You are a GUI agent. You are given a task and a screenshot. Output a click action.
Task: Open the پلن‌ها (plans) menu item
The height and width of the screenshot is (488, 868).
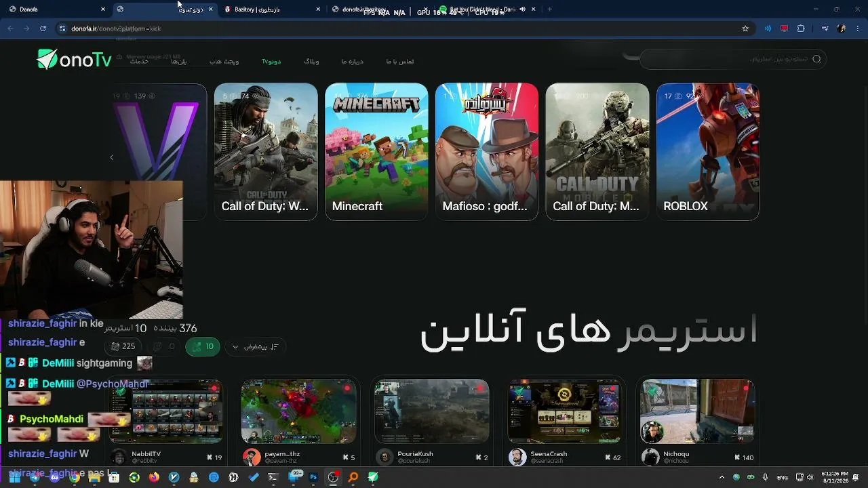[179, 62]
